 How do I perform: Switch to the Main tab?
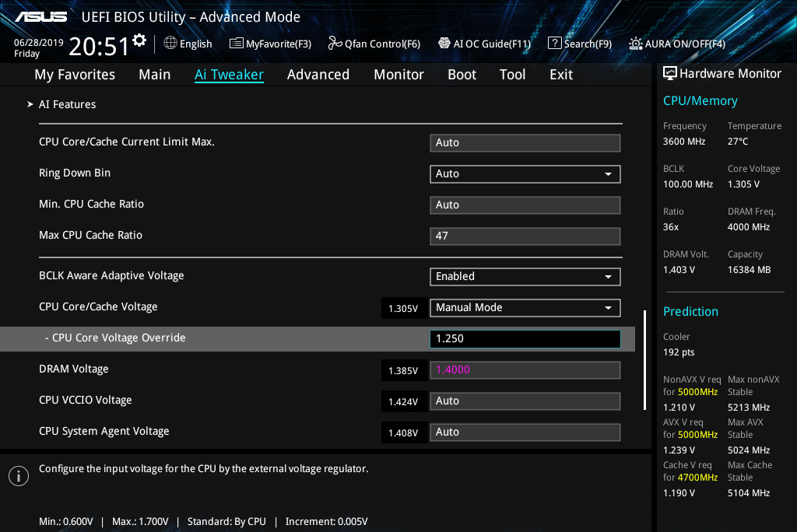tap(155, 75)
